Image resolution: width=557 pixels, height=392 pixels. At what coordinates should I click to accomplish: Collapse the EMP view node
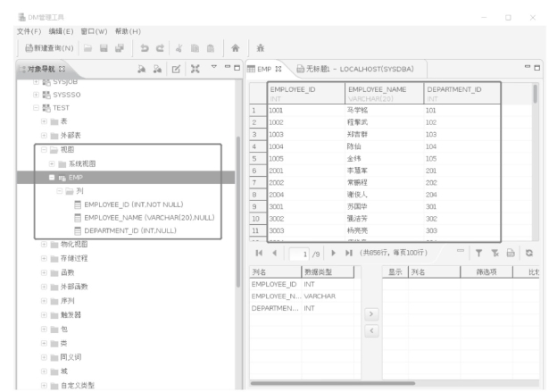[52, 178]
